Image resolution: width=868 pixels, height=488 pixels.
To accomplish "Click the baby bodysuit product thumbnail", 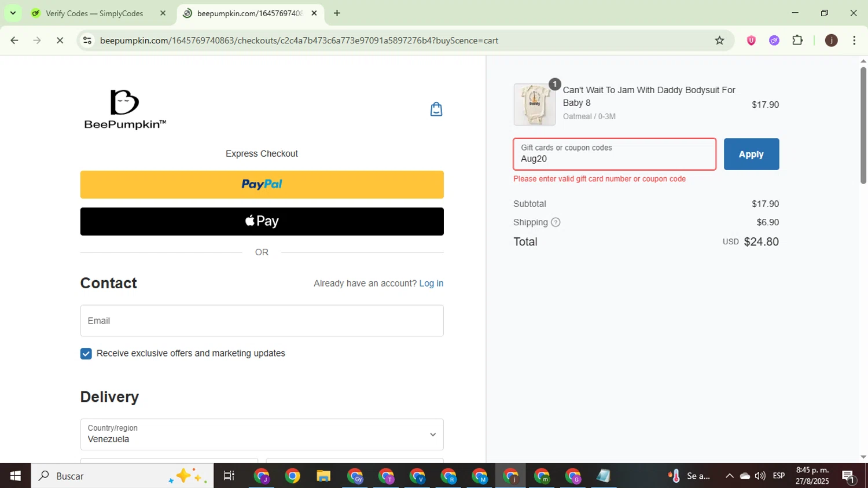I will tap(535, 105).
